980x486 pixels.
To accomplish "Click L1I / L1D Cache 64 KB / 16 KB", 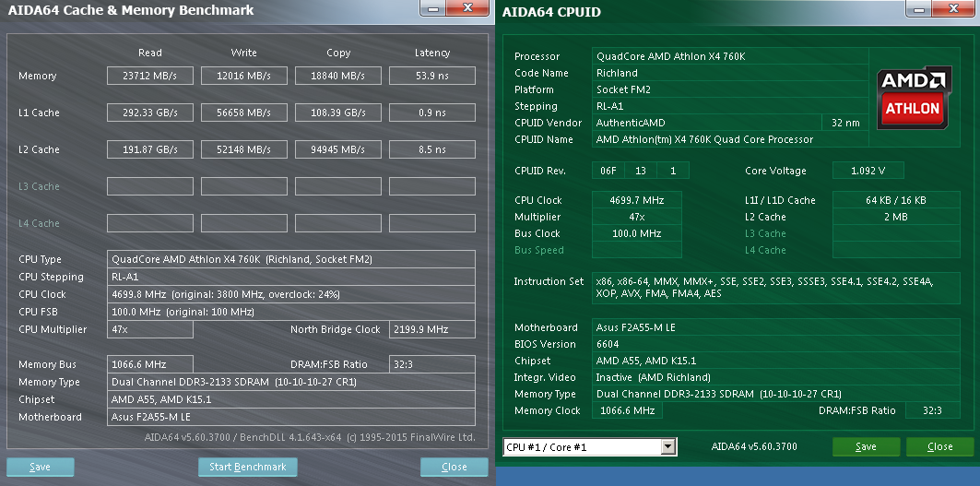I will [896, 200].
